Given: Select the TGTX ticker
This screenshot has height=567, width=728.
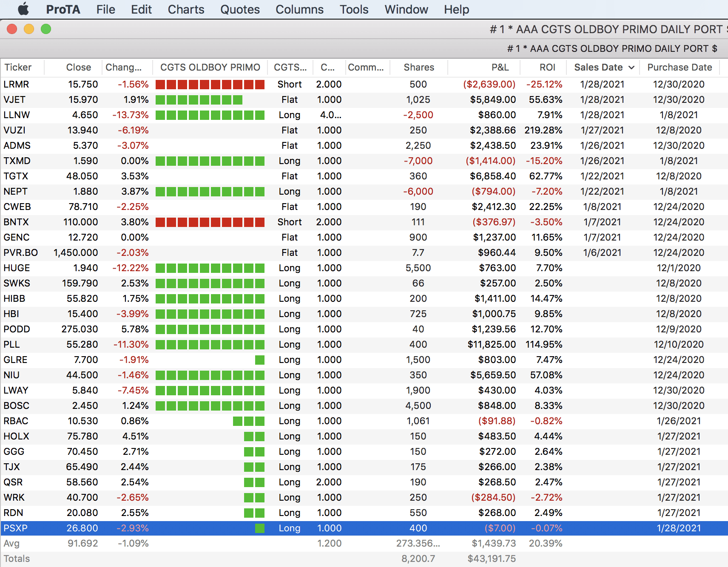Looking at the screenshot, I should pyautogui.click(x=16, y=176).
